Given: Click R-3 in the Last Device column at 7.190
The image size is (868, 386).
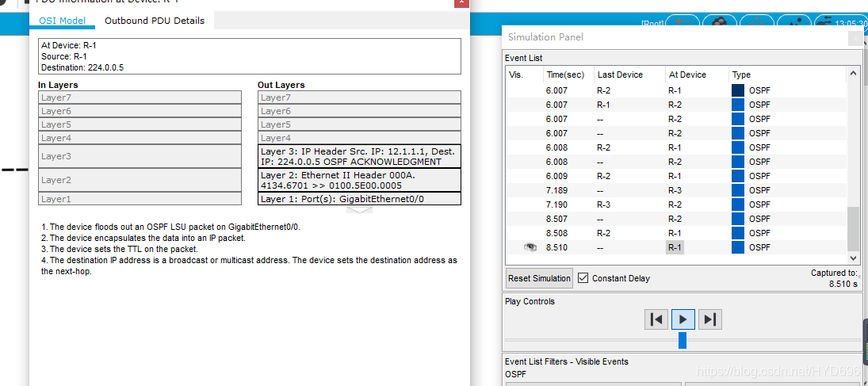Looking at the screenshot, I should tap(603, 204).
